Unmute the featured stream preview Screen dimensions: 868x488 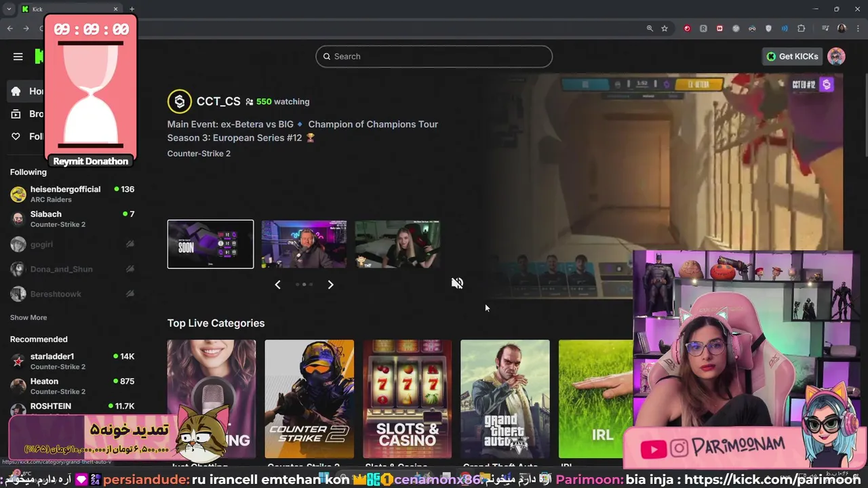click(457, 283)
